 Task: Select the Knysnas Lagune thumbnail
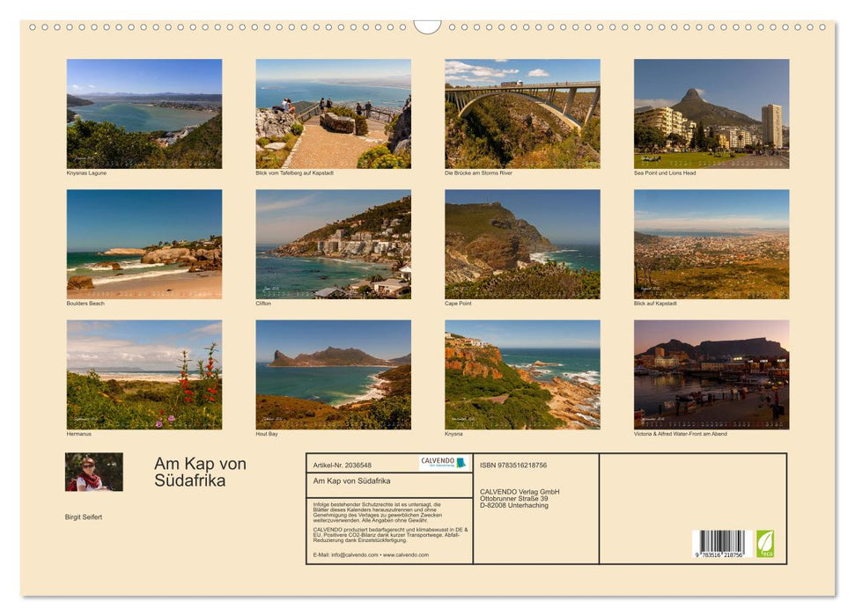coord(143,112)
